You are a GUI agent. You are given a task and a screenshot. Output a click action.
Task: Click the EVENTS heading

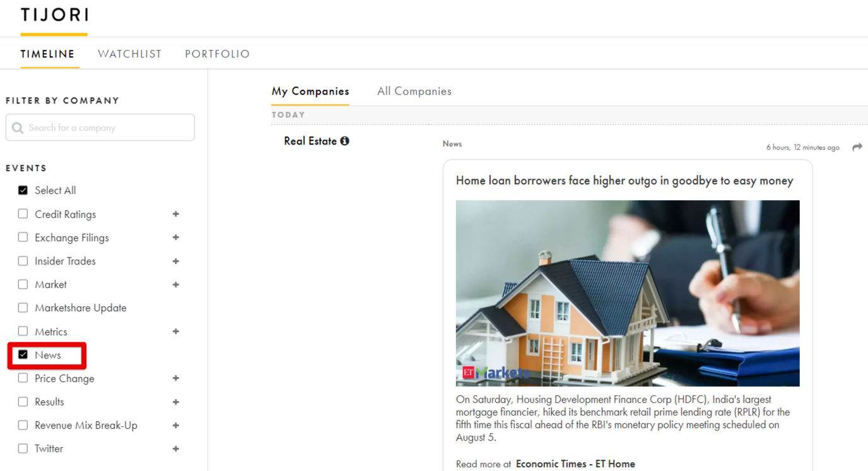26,168
